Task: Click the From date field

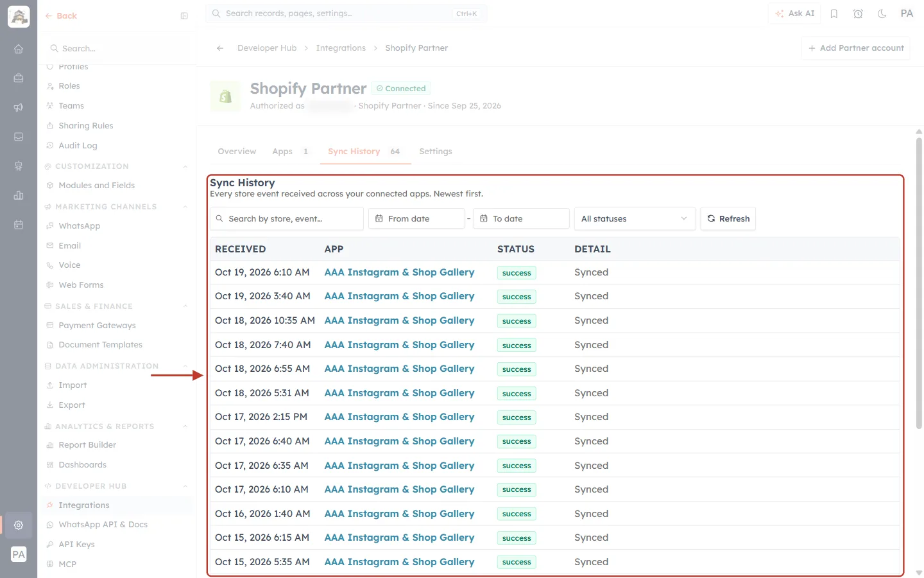Action: (416, 218)
